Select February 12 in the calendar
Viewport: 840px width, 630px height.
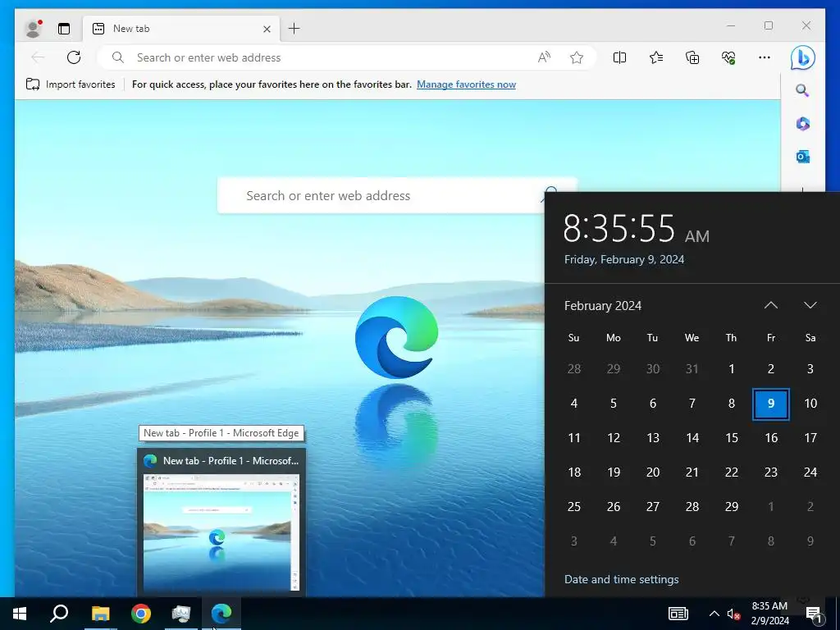tap(614, 438)
